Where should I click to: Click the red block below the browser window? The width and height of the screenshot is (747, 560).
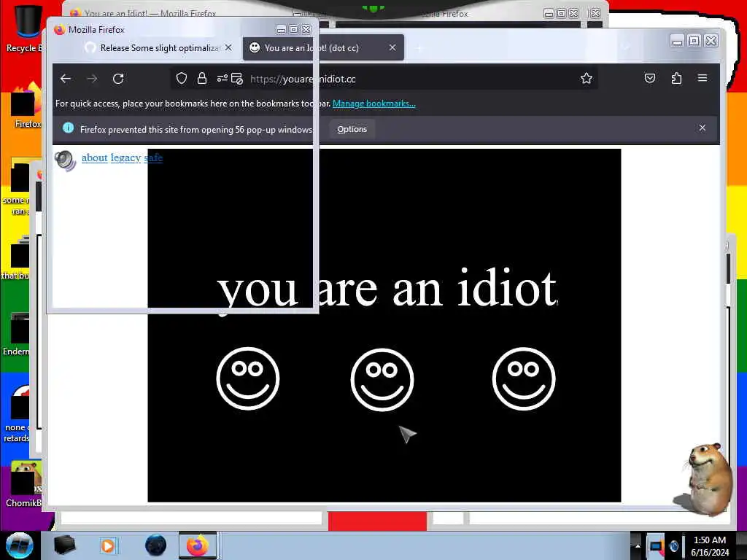pos(377,521)
